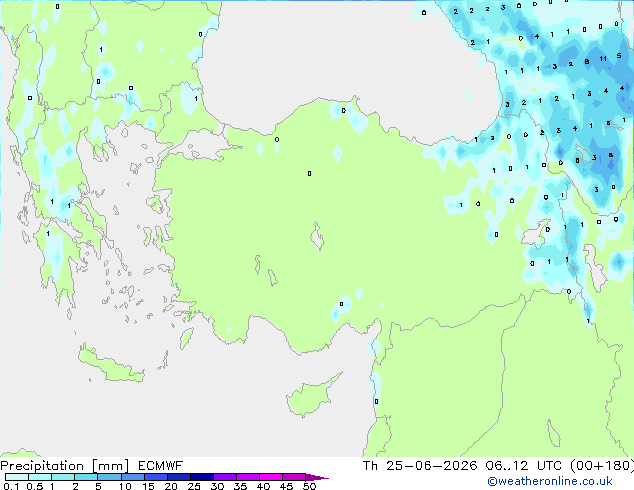Screen dimensions: 634x490
Task: Click the '11' precipitation value on map
Action: tap(603, 59)
